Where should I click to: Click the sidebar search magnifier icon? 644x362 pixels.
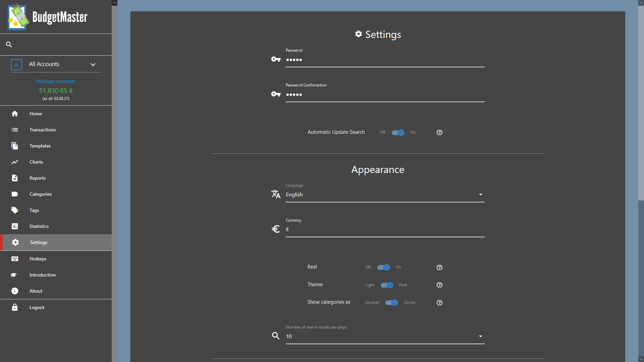tap(9, 44)
